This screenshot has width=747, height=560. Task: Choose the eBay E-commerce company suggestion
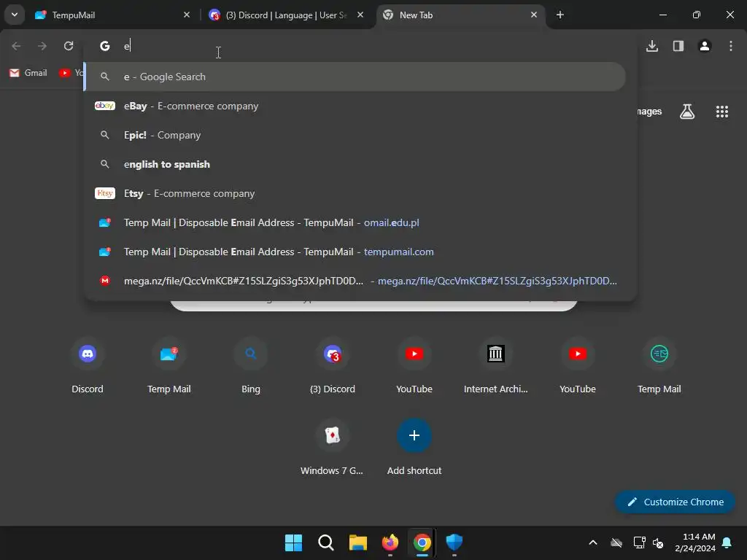[355, 106]
